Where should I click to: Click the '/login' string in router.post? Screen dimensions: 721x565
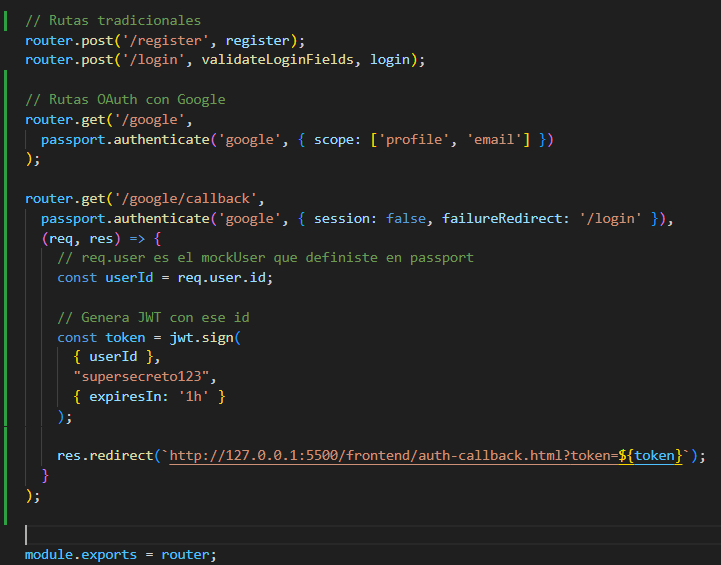(x=154, y=60)
